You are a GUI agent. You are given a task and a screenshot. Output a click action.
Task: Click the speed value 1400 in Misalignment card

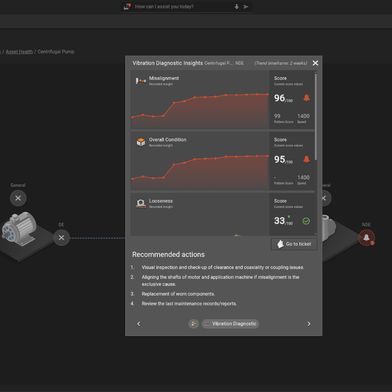[x=303, y=116]
